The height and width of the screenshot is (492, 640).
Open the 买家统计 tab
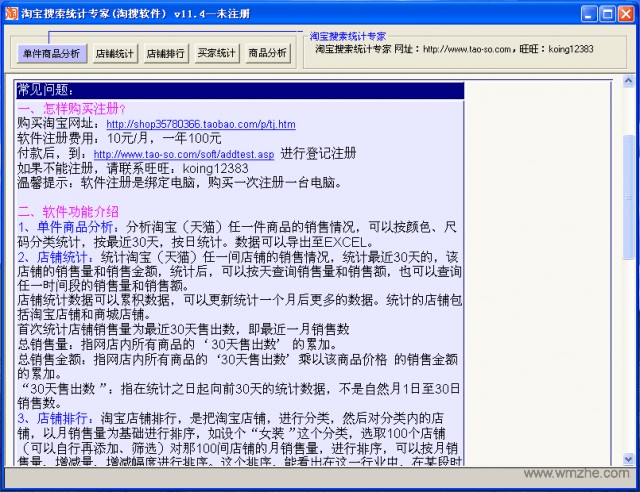[x=217, y=53]
